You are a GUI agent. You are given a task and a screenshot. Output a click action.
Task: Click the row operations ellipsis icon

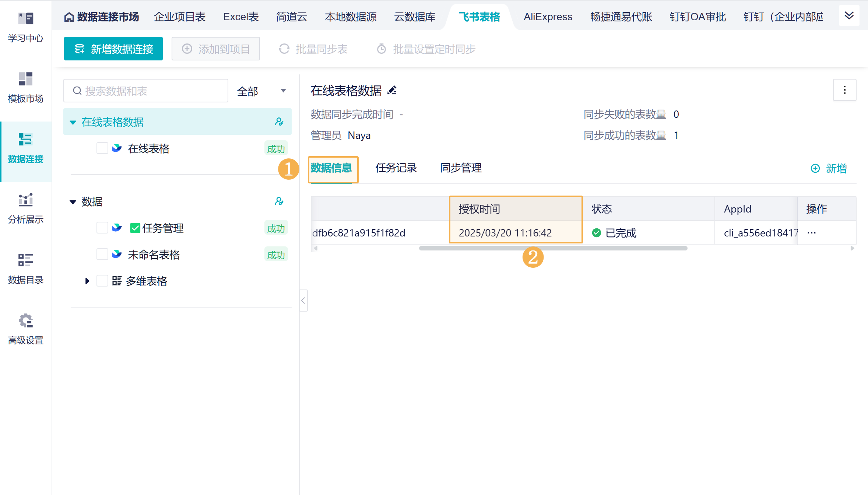[x=812, y=233]
